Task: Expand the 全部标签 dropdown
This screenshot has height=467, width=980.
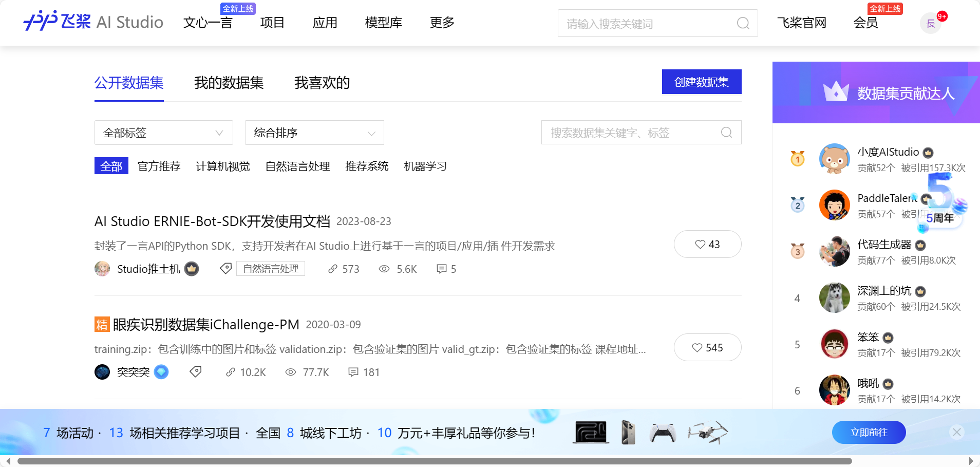Action: [x=163, y=133]
